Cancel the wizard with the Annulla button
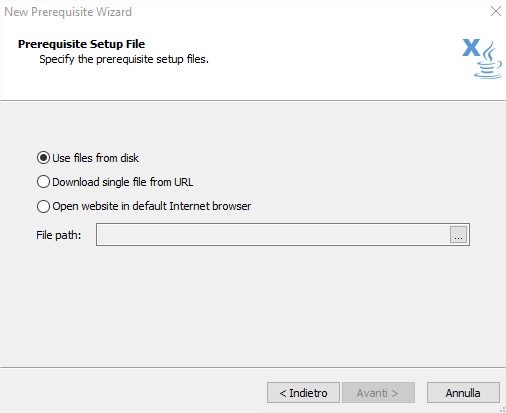 pyautogui.click(x=463, y=393)
